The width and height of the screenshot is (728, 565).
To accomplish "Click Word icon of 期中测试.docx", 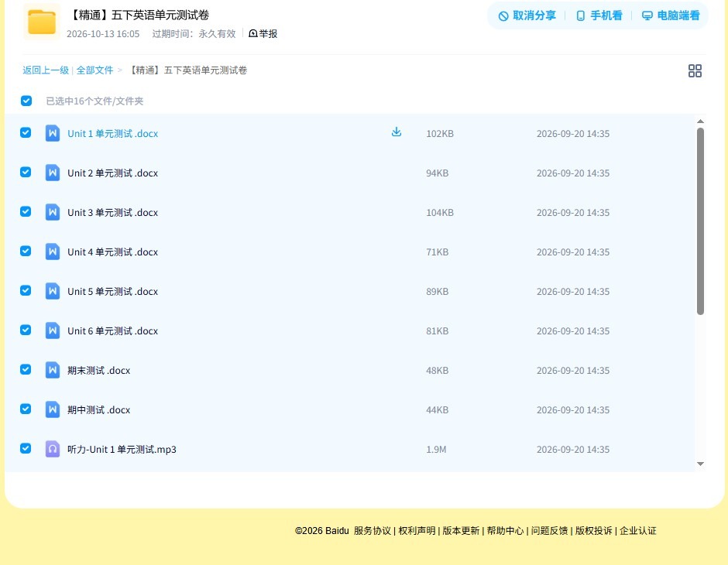I will click(x=53, y=409).
